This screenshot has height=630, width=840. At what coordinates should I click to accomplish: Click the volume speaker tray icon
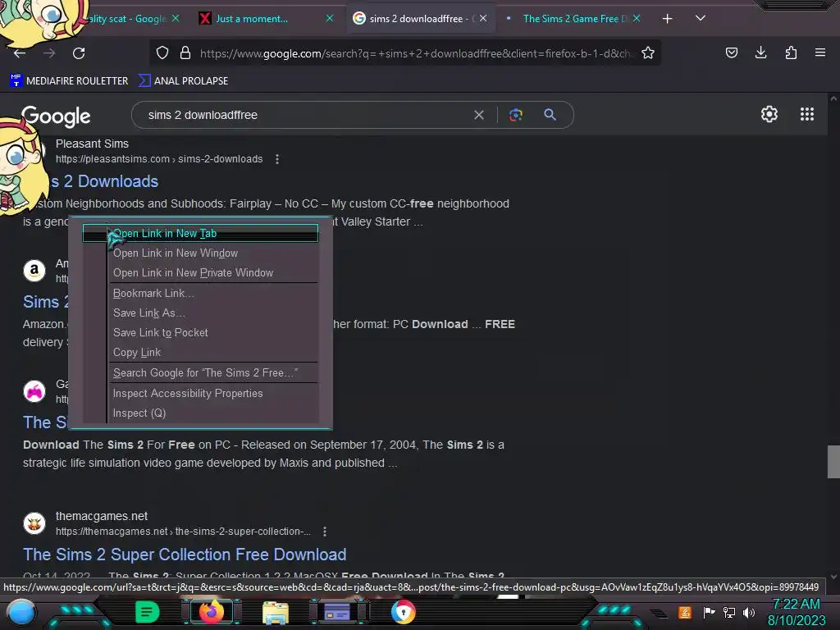(748, 612)
